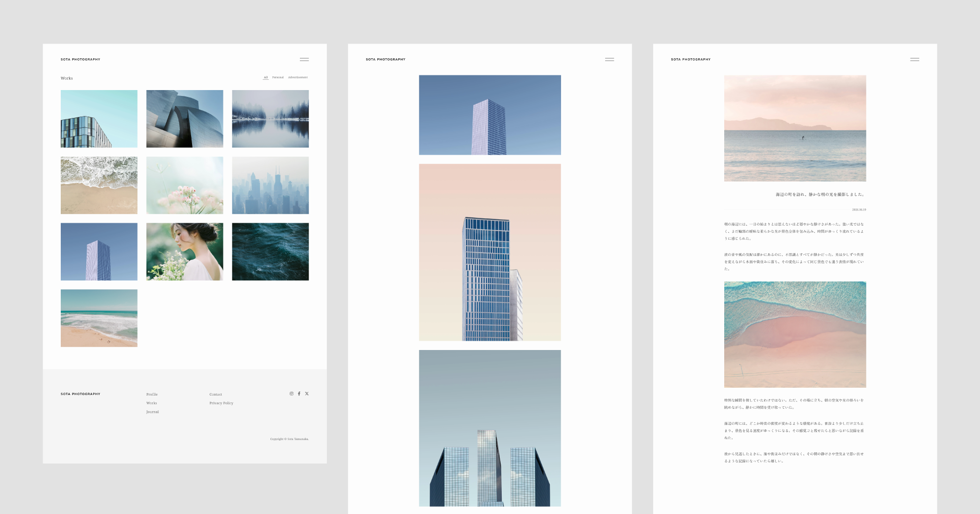
Task: Open the Contact link in the footer
Action: (x=216, y=395)
